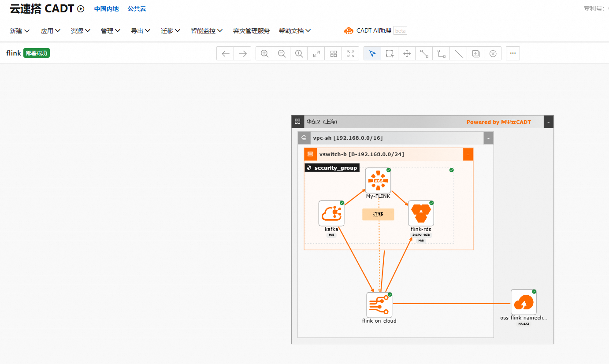
Task: Open the 帮助文档 dropdown menu
Action: click(295, 31)
